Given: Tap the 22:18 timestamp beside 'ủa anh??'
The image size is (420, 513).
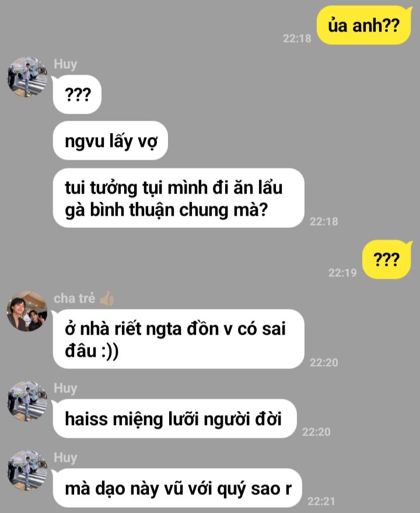Looking at the screenshot, I should coord(297,38).
